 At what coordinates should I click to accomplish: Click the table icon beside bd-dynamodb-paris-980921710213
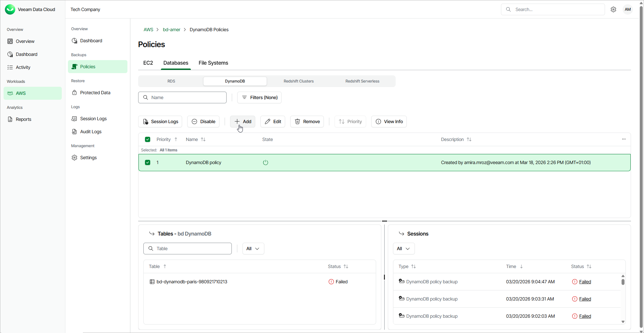pos(152,282)
